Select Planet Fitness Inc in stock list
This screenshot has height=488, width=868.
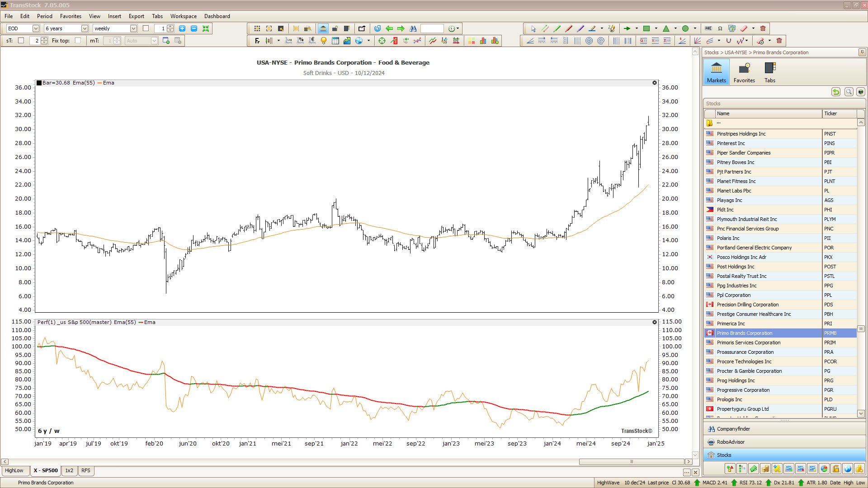[x=781, y=181]
